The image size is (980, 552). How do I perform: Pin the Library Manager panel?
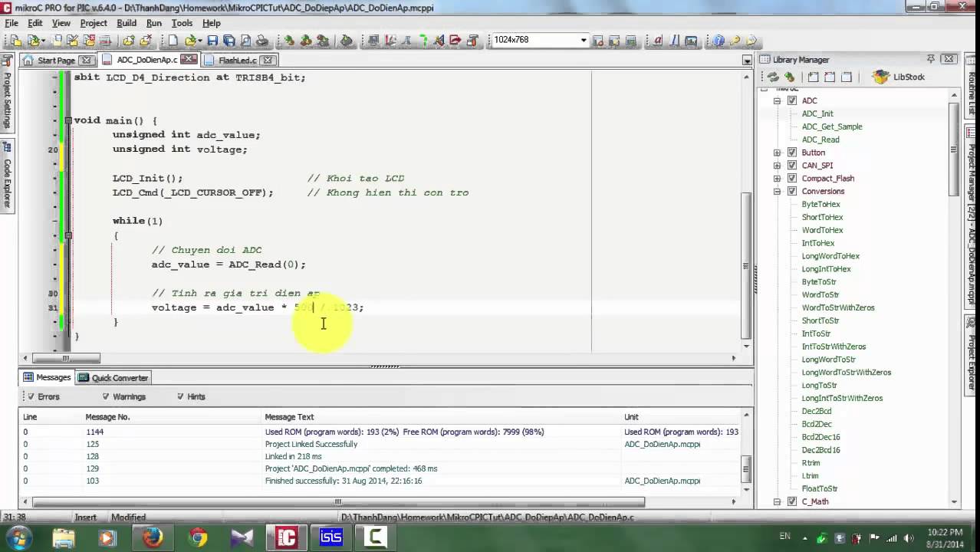click(930, 58)
